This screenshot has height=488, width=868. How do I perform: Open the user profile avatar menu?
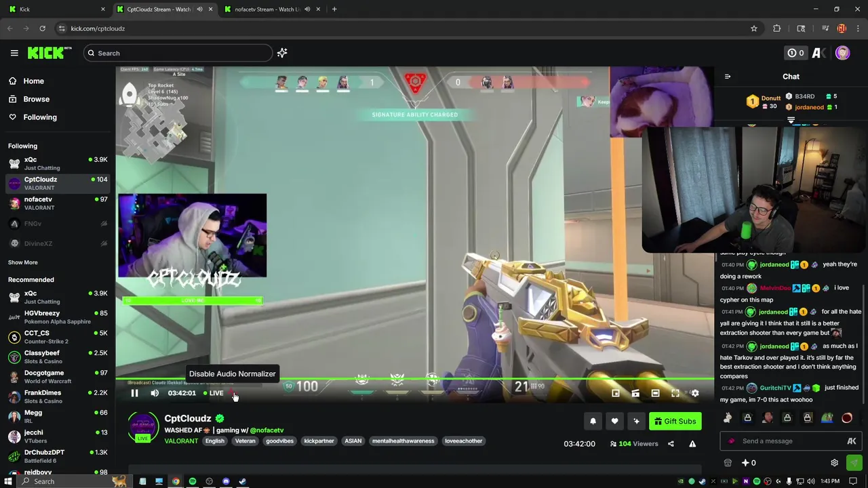[842, 53]
